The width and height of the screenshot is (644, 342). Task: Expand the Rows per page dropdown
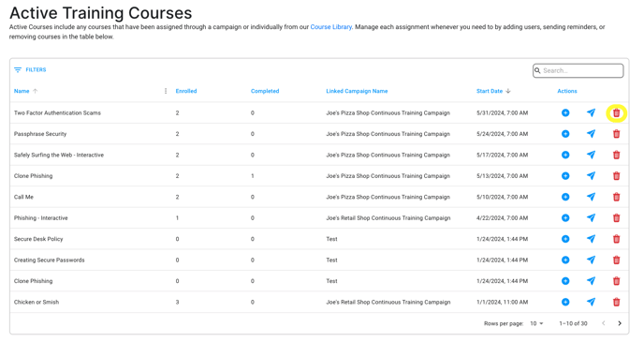click(x=536, y=323)
